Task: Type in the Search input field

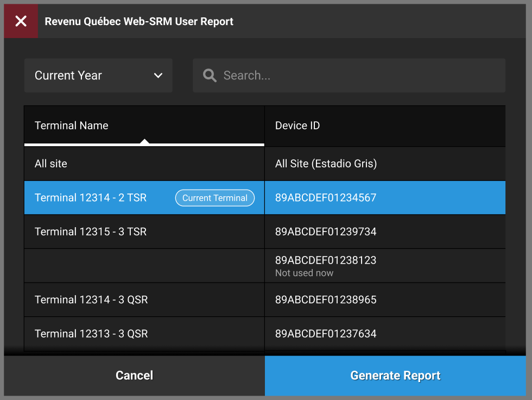Action: point(358,76)
